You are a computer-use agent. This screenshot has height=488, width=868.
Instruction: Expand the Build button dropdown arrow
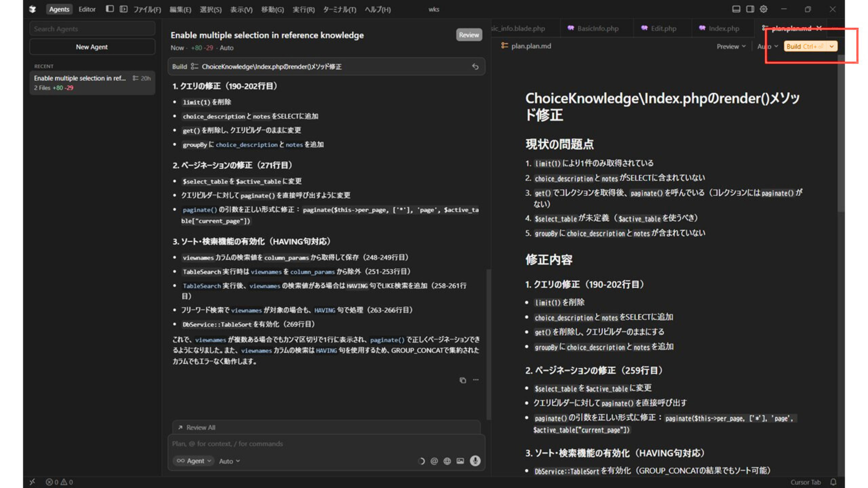pos(832,47)
